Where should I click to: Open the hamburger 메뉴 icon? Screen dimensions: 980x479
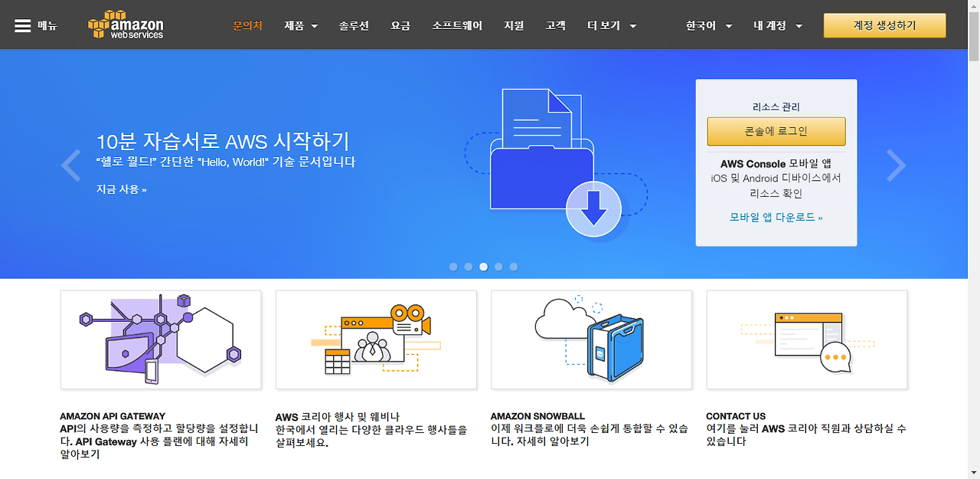point(23,25)
